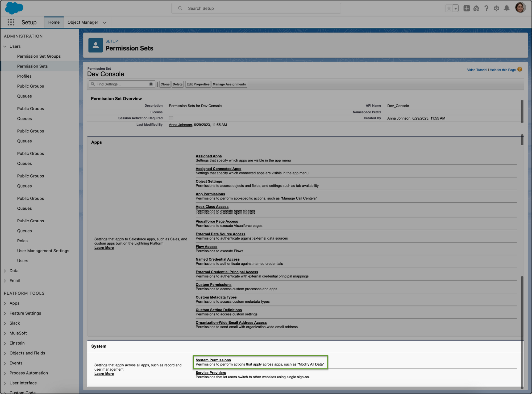The width and height of the screenshot is (532, 394).
Task: Click the global actions plus icon
Action: point(466,8)
